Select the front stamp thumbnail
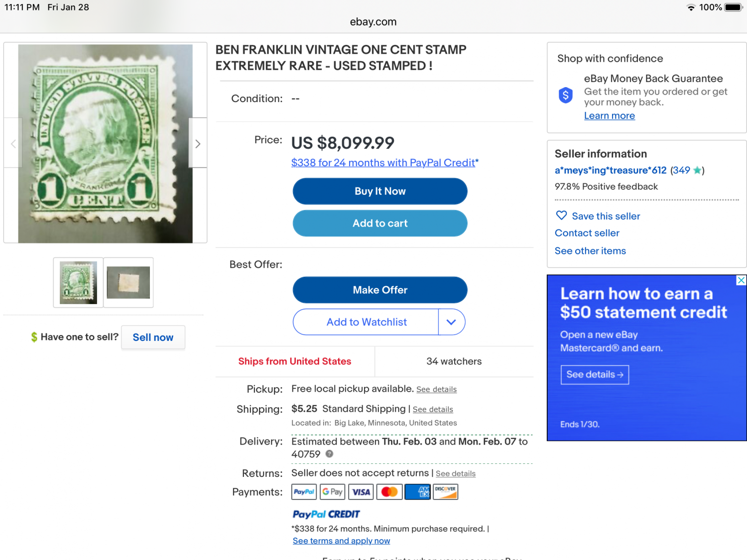Screen dimensions: 747x560 78,282
